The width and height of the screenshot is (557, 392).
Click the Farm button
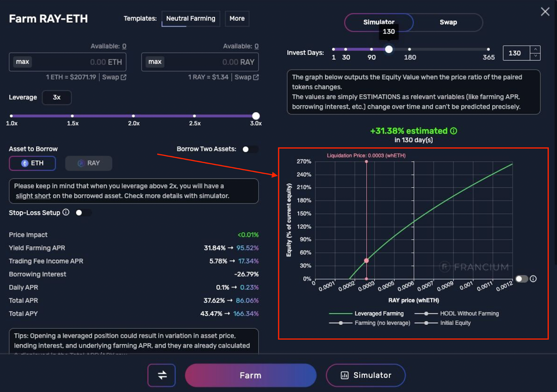click(x=251, y=375)
